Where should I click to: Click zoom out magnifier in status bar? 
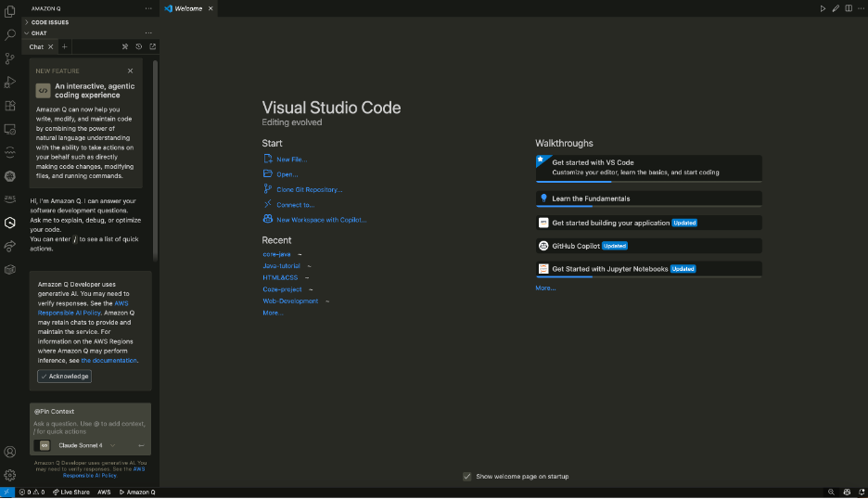coord(831,492)
